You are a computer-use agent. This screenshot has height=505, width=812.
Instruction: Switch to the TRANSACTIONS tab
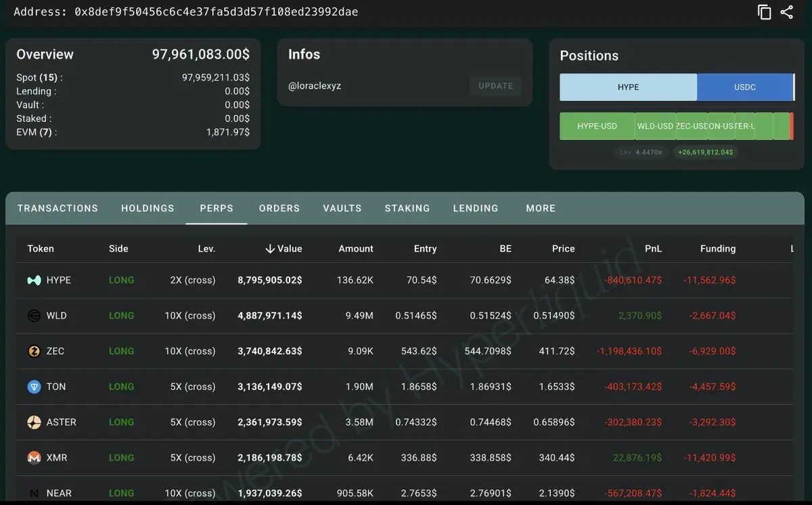[x=58, y=208]
